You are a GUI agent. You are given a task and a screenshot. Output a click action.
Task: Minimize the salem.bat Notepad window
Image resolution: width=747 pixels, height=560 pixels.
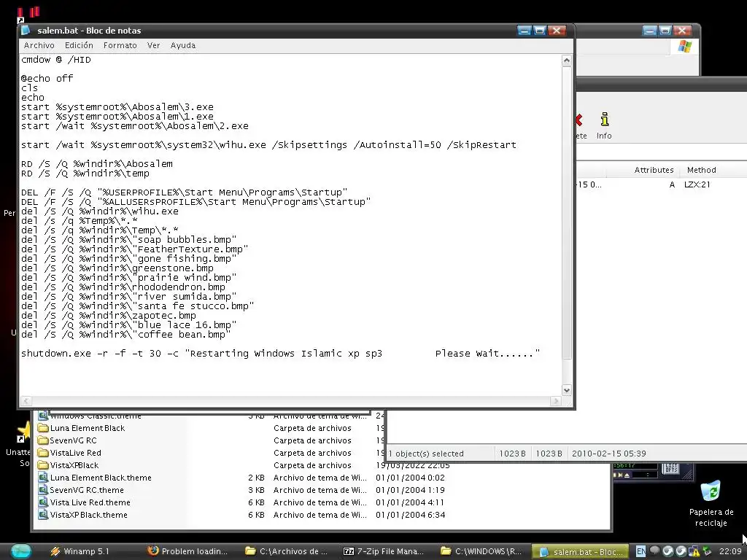pos(524,31)
